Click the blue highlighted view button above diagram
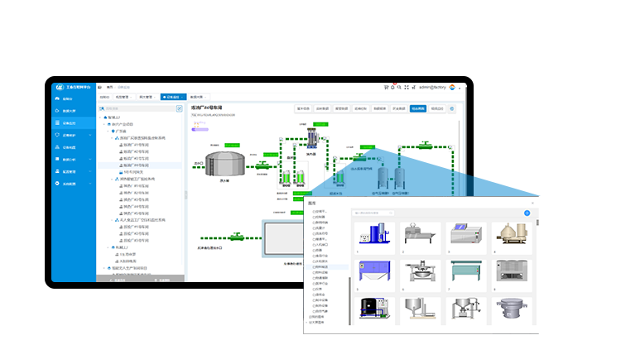The width and height of the screenshot is (621, 364). point(418,108)
